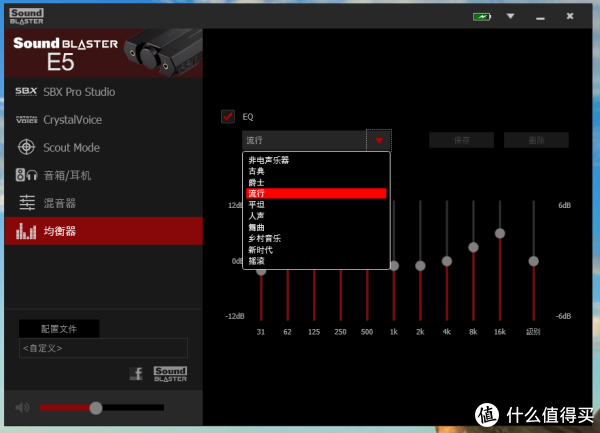This screenshot has width=600, height=433.
Task: Select 乡村音乐 preset from list
Action: pos(316,239)
